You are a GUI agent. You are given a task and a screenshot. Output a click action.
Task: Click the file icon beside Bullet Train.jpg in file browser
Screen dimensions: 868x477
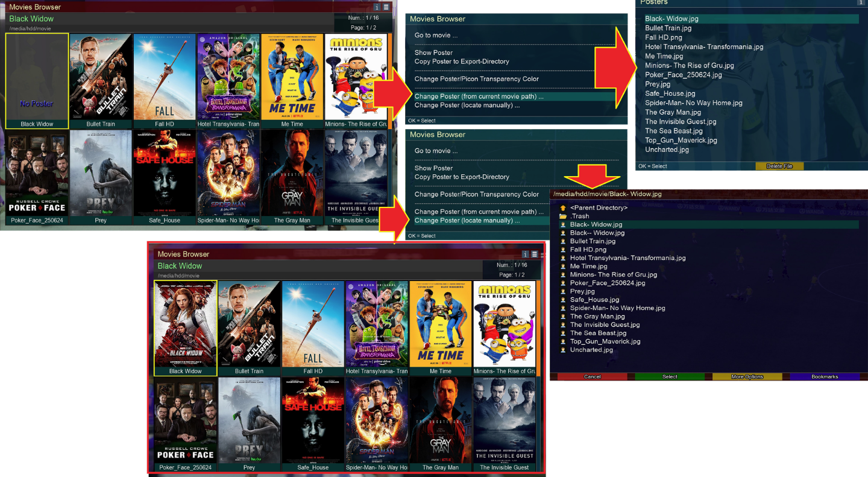pyautogui.click(x=563, y=241)
